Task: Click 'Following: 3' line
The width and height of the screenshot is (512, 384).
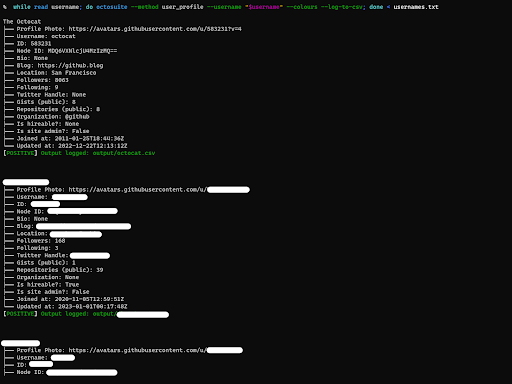Action: click(x=37, y=248)
